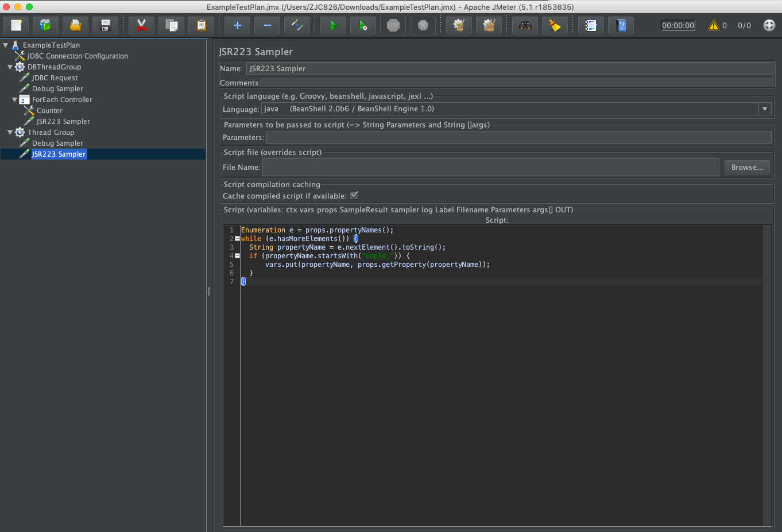The width and height of the screenshot is (782, 532).
Task: Select JDBC Request tree item
Action: click(55, 77)
